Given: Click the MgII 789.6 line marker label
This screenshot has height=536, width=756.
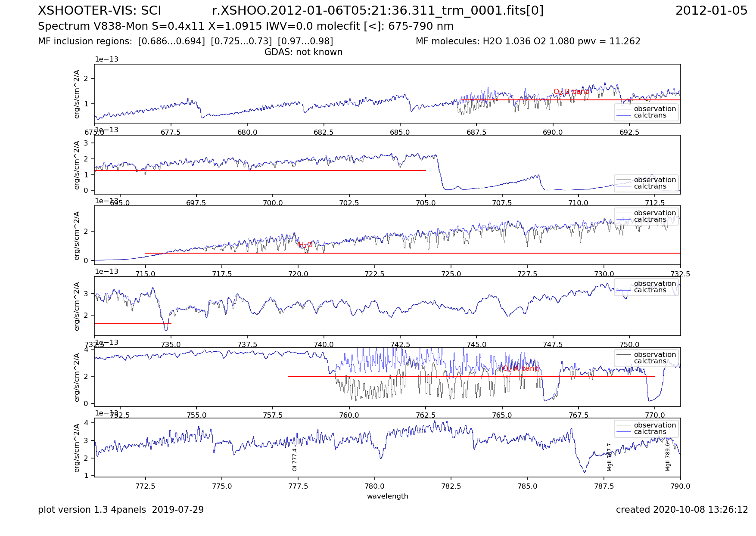Looking at the screenshot, I should pos(668,455).
